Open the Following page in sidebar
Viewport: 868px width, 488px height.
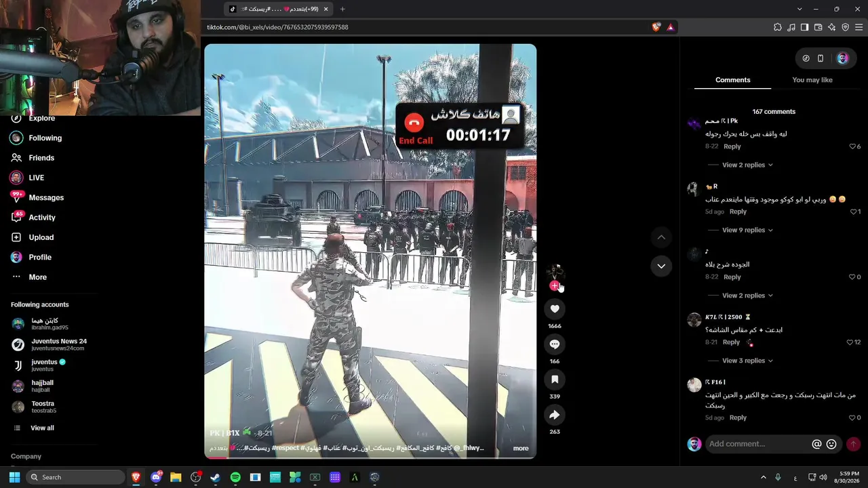(x=45, y=138)
